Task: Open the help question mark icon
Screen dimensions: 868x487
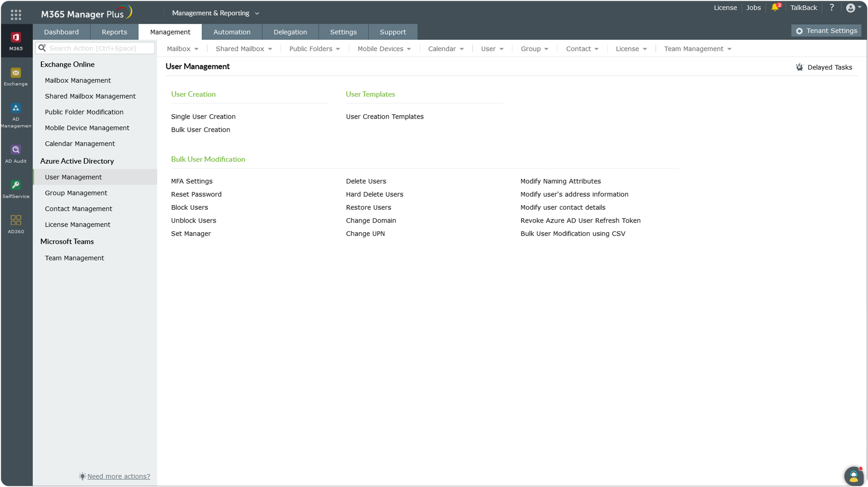Action: [x=831, y=8]
